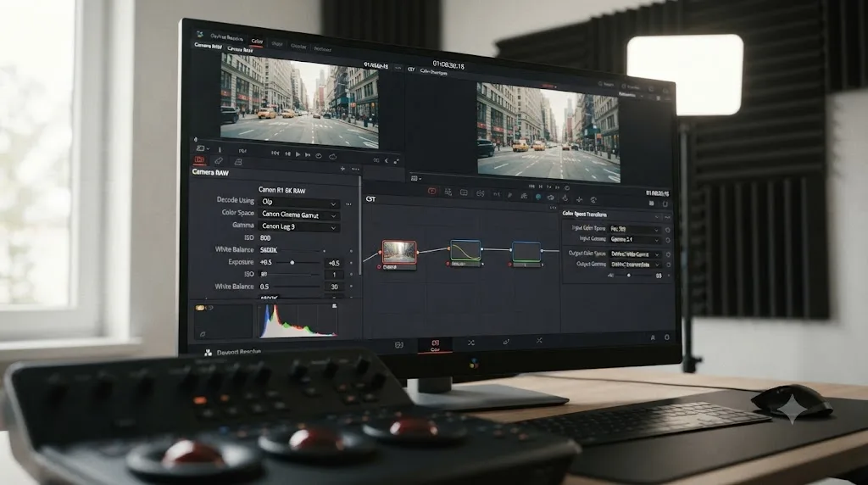868x485 pixels.
Task: Reset Output Gamma with its circle icon
Action: (668, 265)
